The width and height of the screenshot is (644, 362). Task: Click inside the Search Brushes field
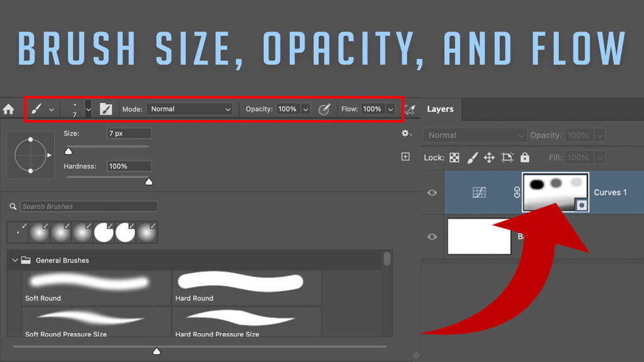click(88, 206)
